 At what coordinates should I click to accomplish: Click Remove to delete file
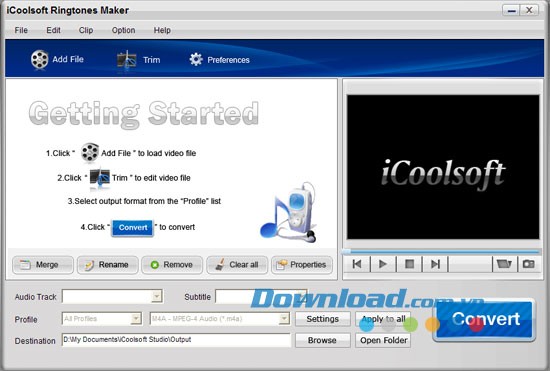172,265
